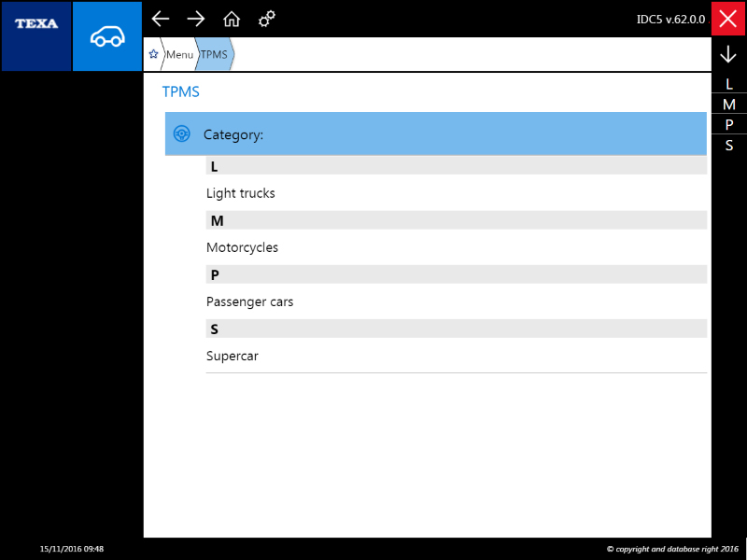The height and width of the screenshot is (560, 747).
Task: Navigate to Menu breadcrumb
Action: tap(179, 55)
